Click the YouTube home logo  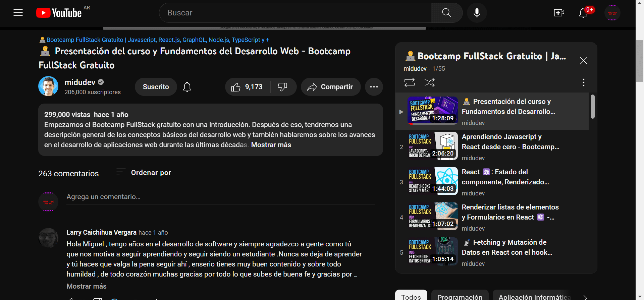[x=59, y=13]
